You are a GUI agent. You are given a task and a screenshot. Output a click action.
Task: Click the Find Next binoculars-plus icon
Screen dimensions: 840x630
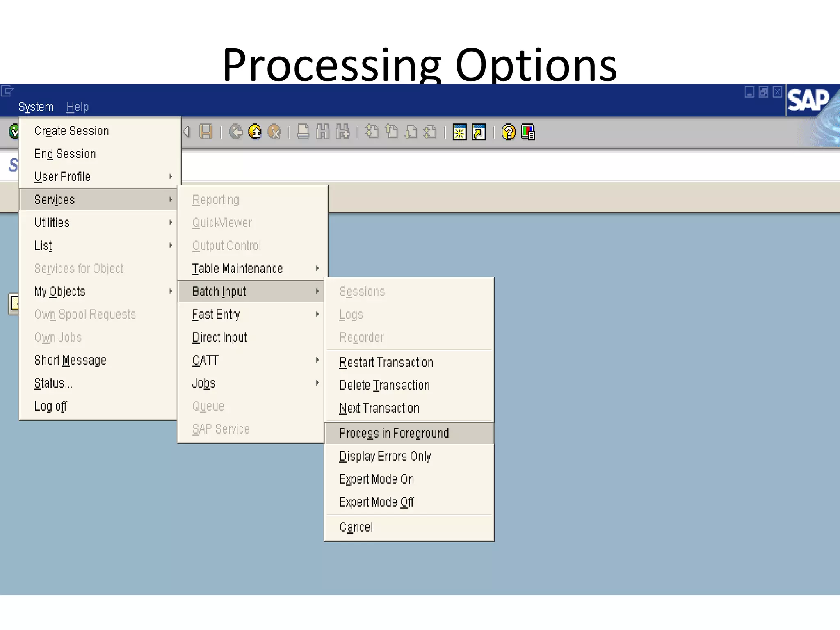pyautogui.click(x=342, y=132)
